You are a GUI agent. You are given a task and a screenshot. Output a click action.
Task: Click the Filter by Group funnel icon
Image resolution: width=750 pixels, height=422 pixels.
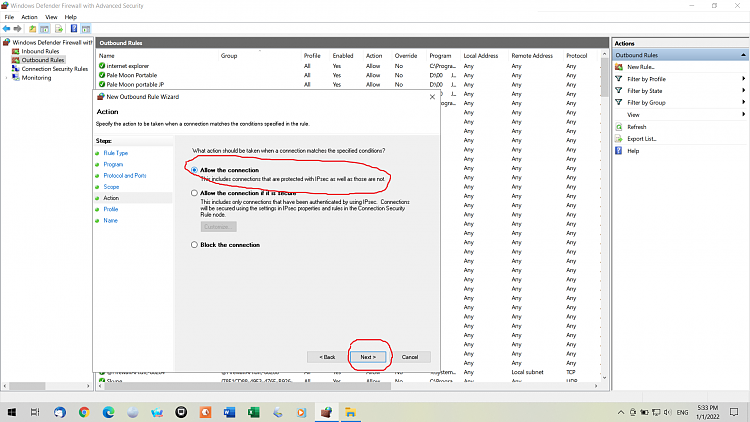618,102
